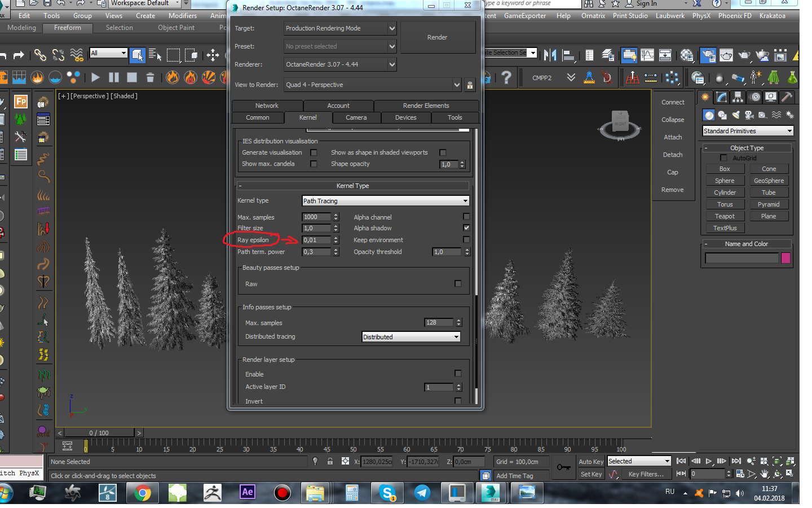This screenshot has height=508, width=812.
Task: Open the Utilities hammer panel icon
Action: (x=787, y=97)
